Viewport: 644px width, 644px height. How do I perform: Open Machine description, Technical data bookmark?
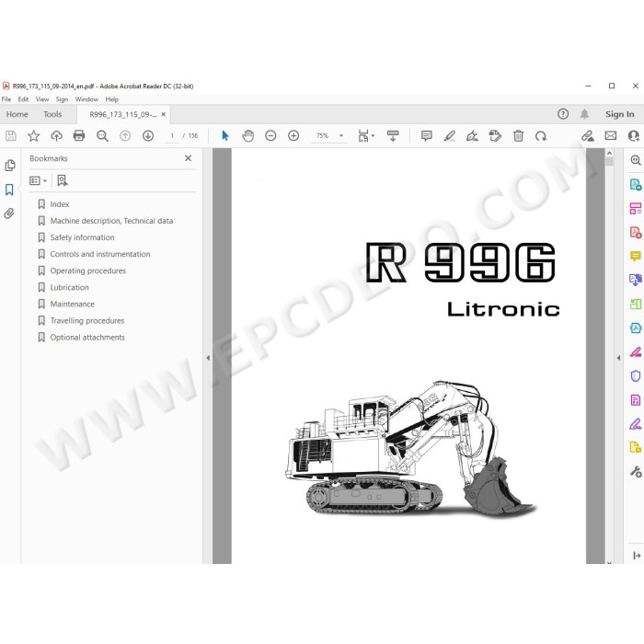[111, 221]
